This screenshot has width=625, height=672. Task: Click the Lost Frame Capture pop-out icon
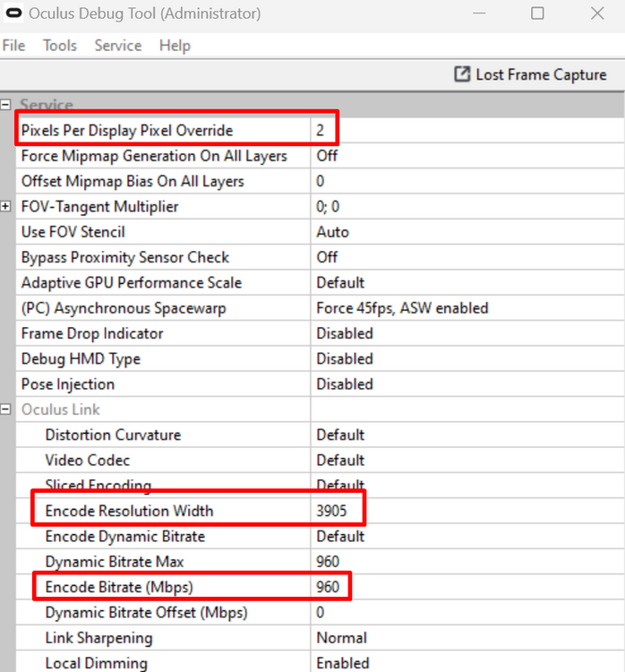pyautogui.click(x=462, y=74)
